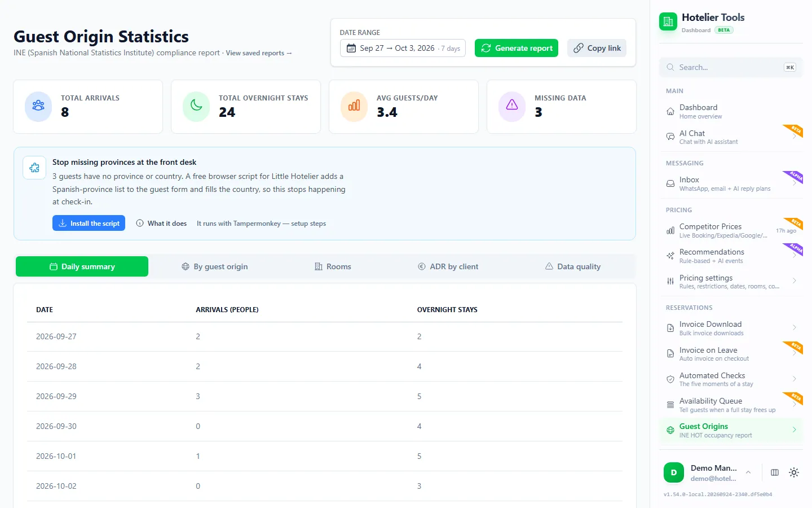Viewport: 812px width, 508px height.
Task: Click the Install the script button
Action: [x=89, y=224]
